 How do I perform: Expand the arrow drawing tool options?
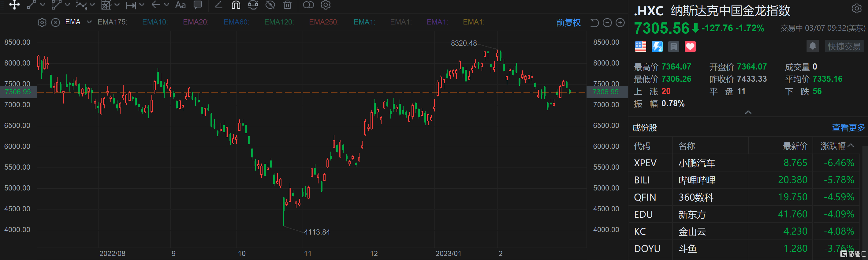coord(166,5)
